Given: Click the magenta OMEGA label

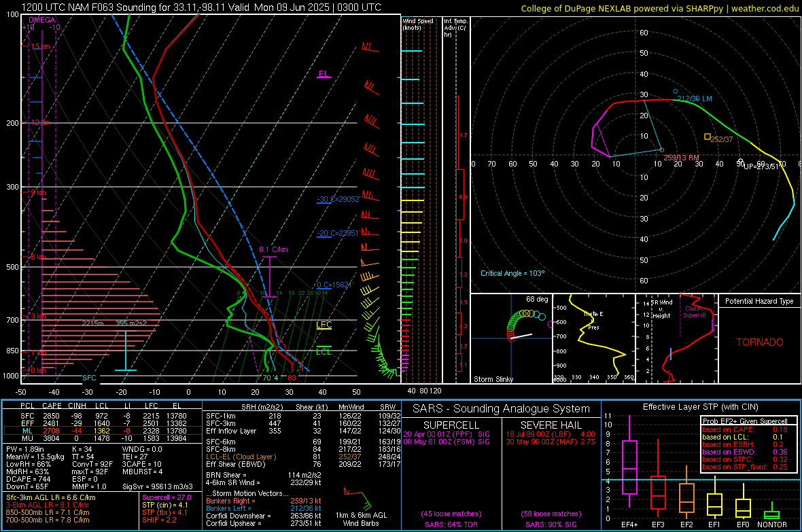Looking at the screenshot, I should pos(42,20).
